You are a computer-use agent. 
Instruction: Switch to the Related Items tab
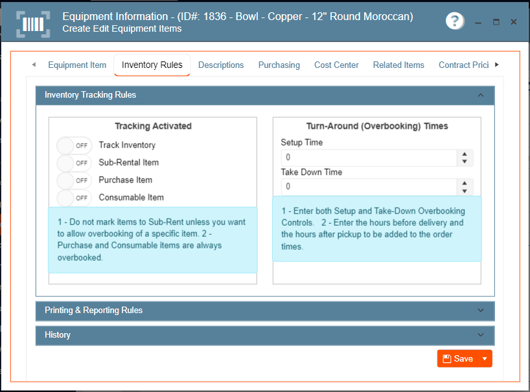(399, 65)
